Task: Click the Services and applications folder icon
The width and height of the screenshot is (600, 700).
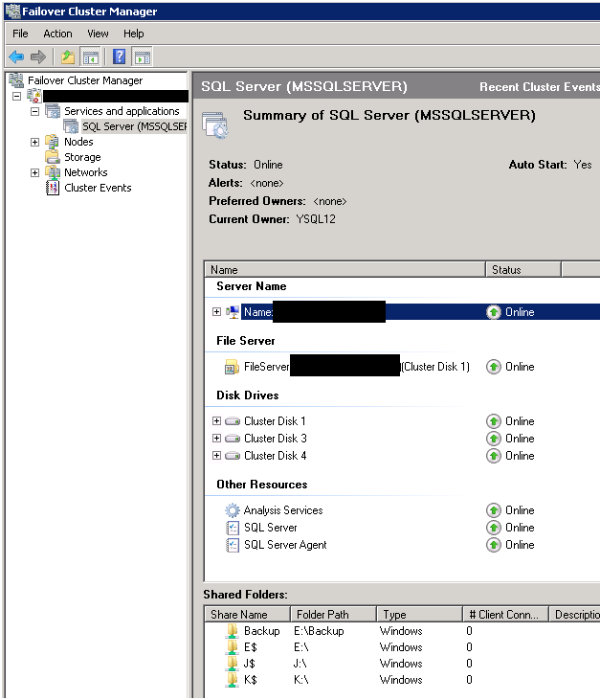Action: pos(53,111)
